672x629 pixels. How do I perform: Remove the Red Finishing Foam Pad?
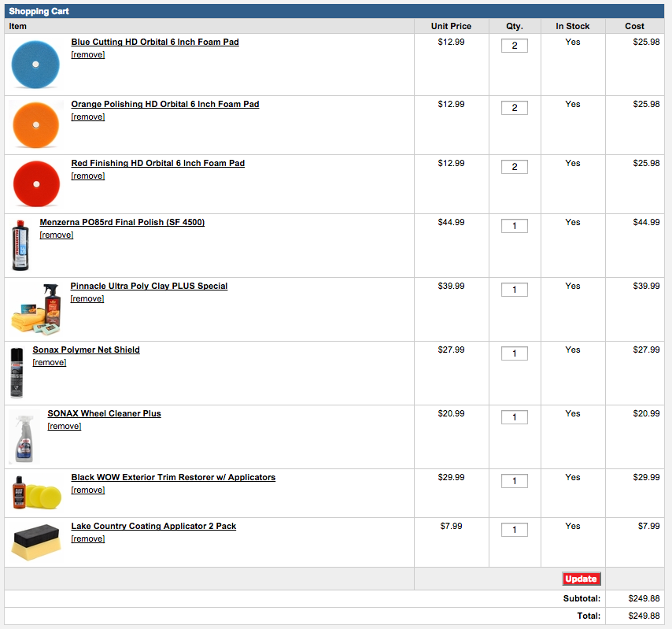coord(88,176)
